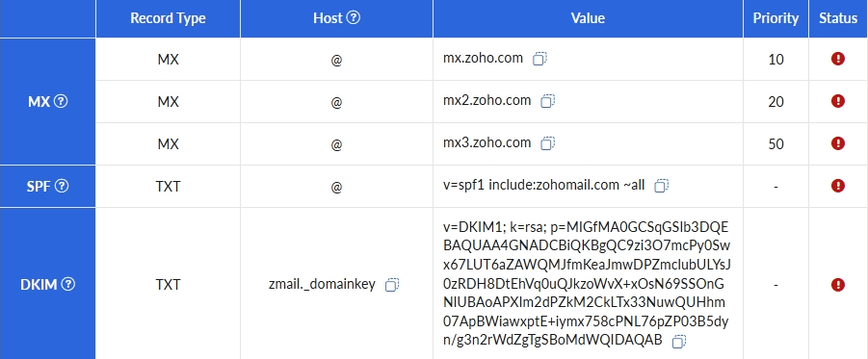Viewport: 868px width, 359px height.
Task: Copy the mx2.zoho.com value
Action: [x=547, y=101]
